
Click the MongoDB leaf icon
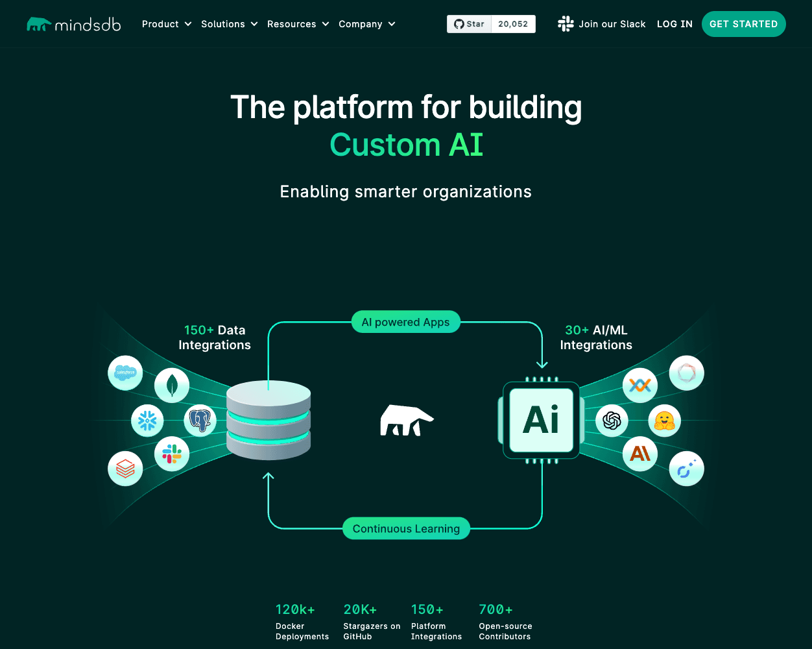tap(172, 386)
